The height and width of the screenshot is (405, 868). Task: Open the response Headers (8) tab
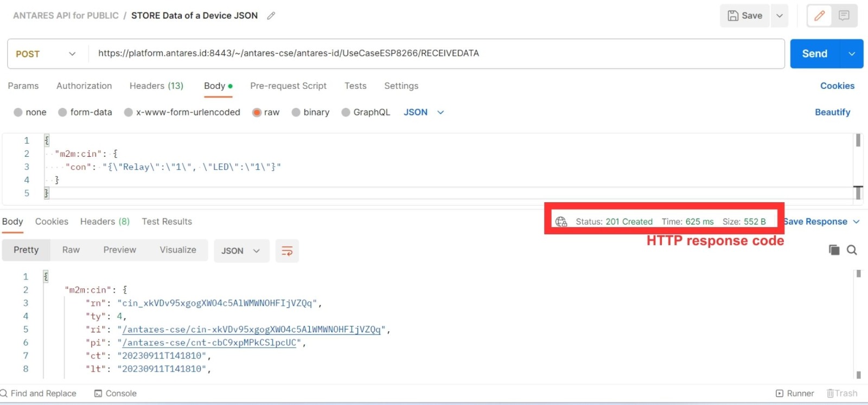105,221
